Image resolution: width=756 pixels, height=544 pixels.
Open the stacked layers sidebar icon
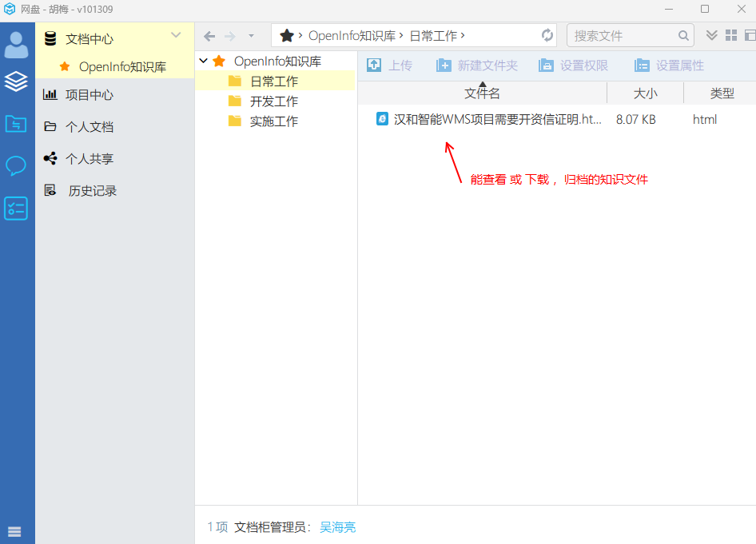coord(16,81)
